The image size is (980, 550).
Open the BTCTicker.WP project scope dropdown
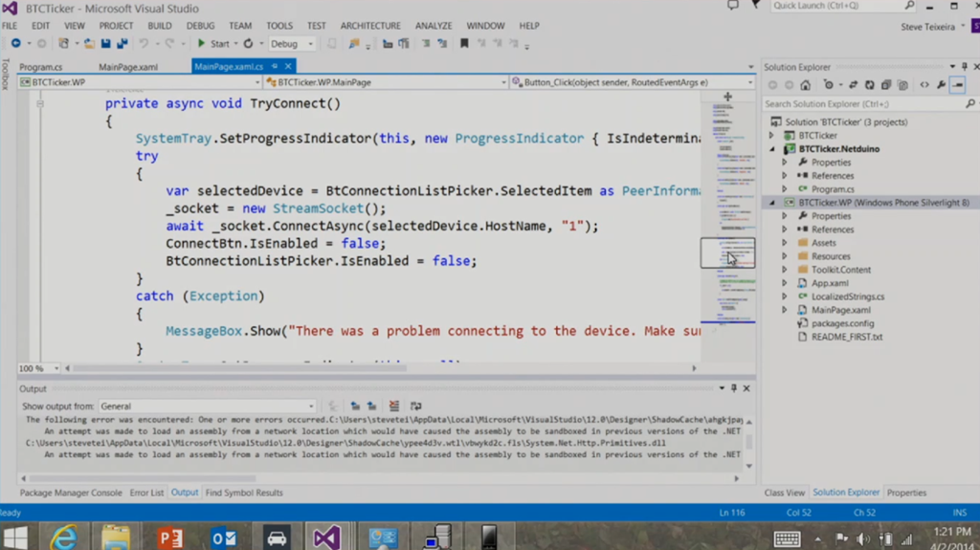139,82
